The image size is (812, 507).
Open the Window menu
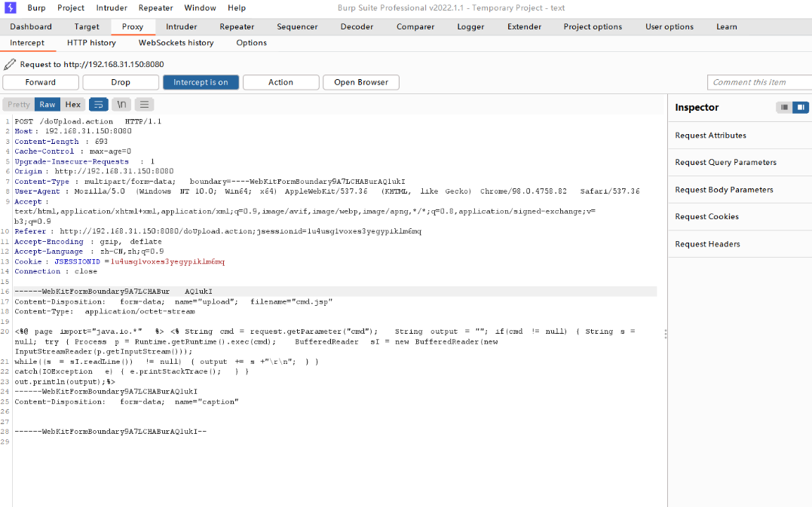coord(200,8)
